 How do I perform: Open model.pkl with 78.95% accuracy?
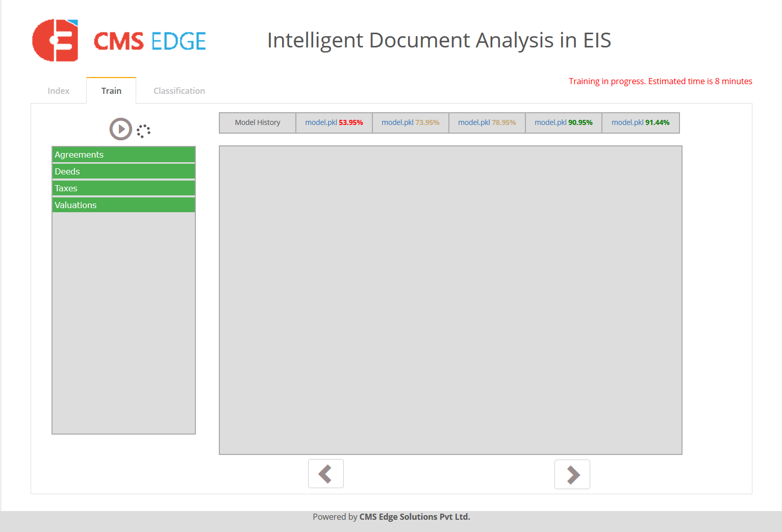point(487,122)
